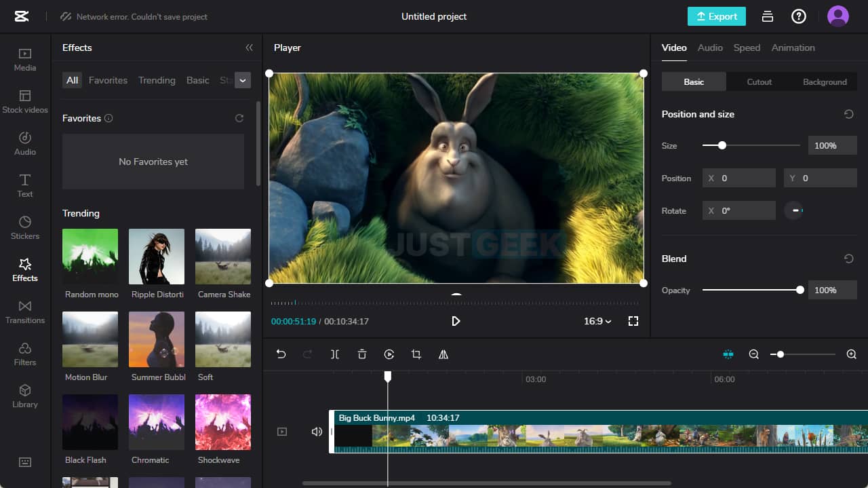Open the Transitions panel
Screen dimensions: 868x488
[25, 312]
